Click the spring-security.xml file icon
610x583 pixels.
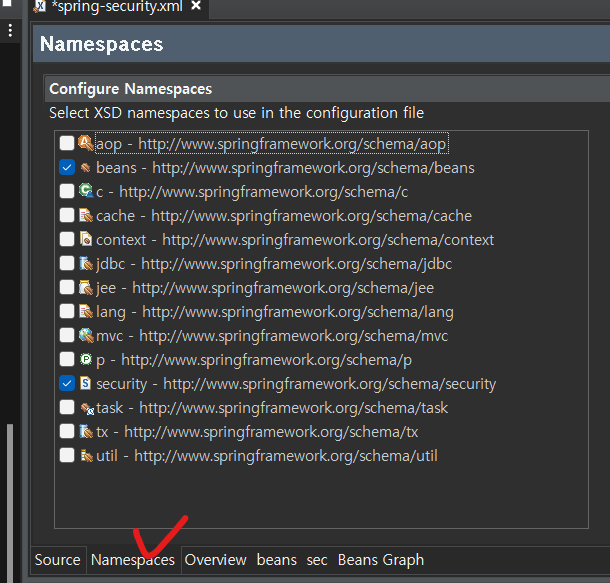tap(40, 6)
